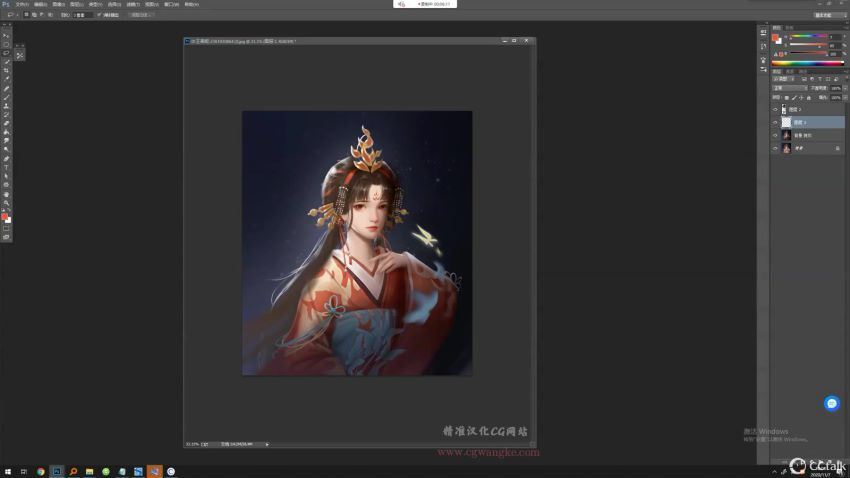This screenshot has width=850, height=478.
Task: Choose New selection option icon
Action: tap(26, 15)
